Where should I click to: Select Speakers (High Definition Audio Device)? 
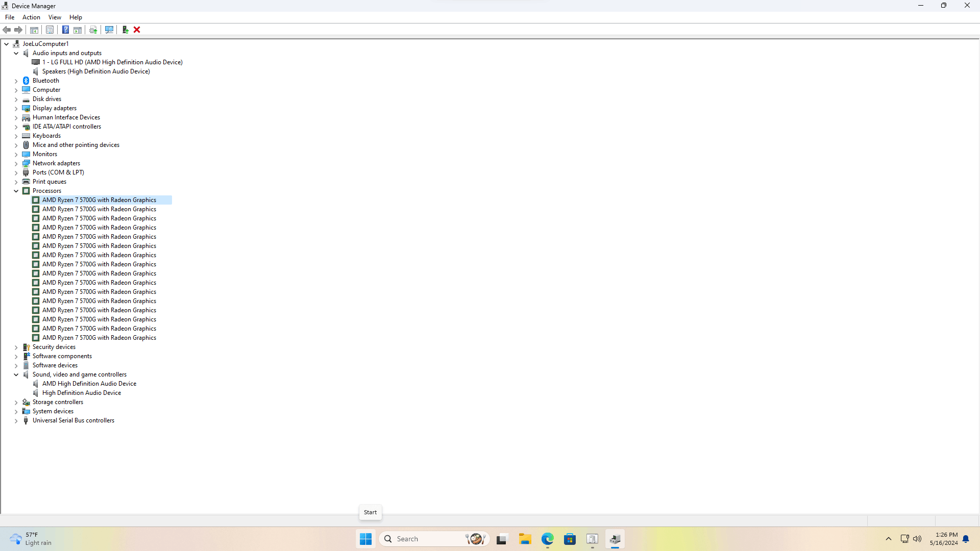point(96,71)
